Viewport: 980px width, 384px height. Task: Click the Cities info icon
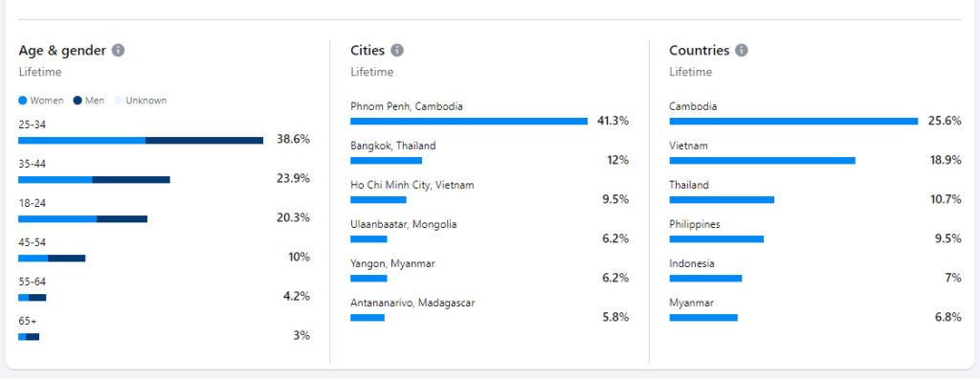click(397, 51)
